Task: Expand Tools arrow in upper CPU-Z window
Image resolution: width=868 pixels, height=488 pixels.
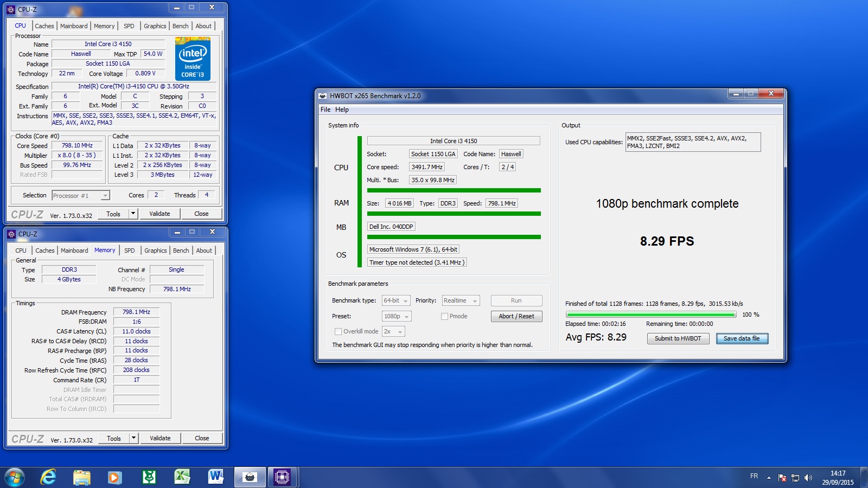Action: pyautogui.click(x=133, y=214)
